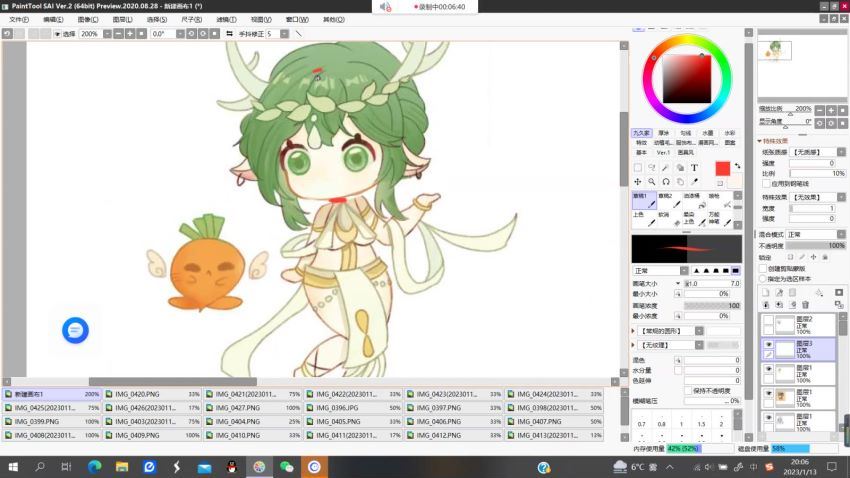
Task: Open the 文件(F) menu
Action: click(x=19, y=20)
